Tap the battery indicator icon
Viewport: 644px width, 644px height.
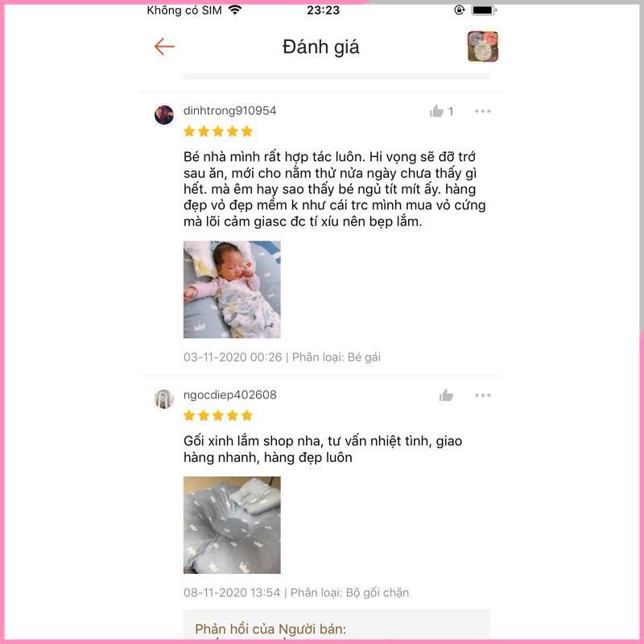click(484, 10)
